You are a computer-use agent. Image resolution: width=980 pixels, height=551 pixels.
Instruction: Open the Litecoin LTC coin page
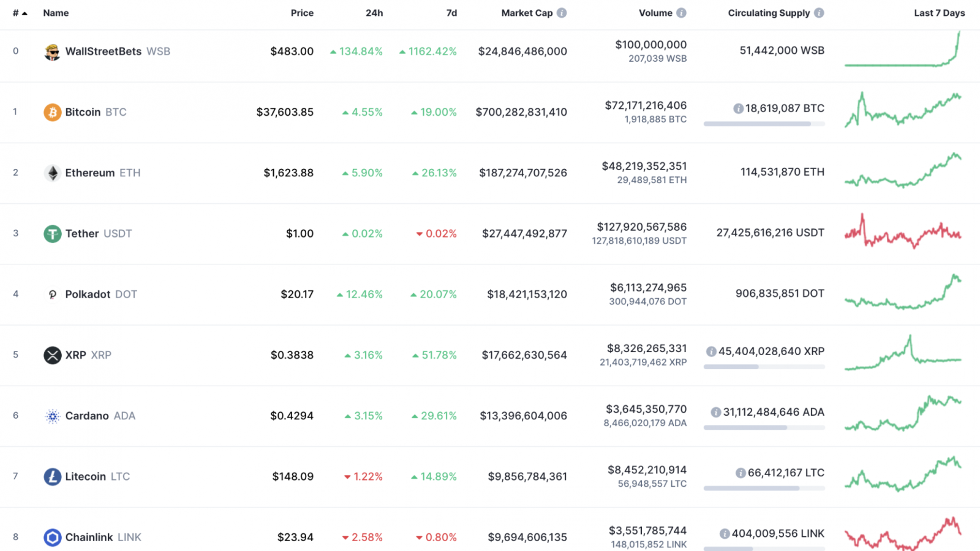coord(97,476)
